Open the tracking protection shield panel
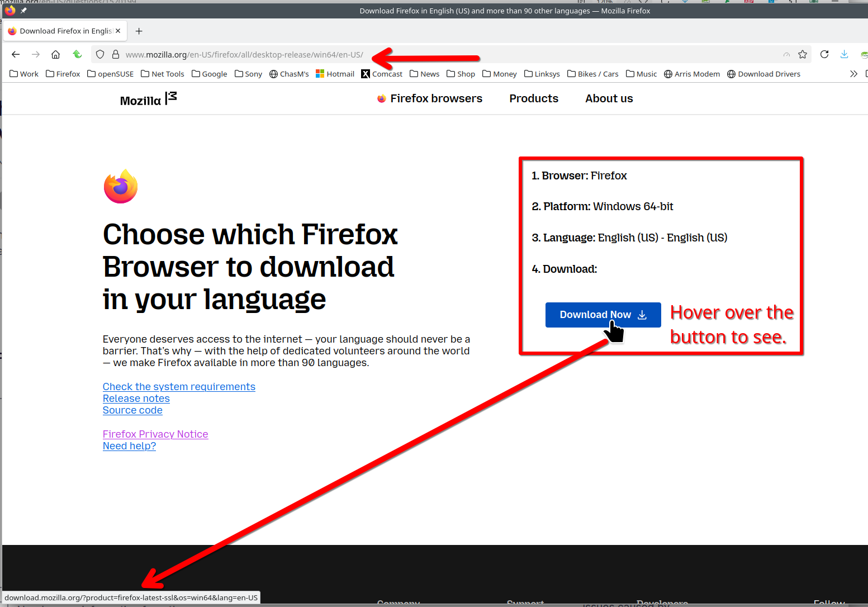The image size is (868, 607). tap(100, 54)
